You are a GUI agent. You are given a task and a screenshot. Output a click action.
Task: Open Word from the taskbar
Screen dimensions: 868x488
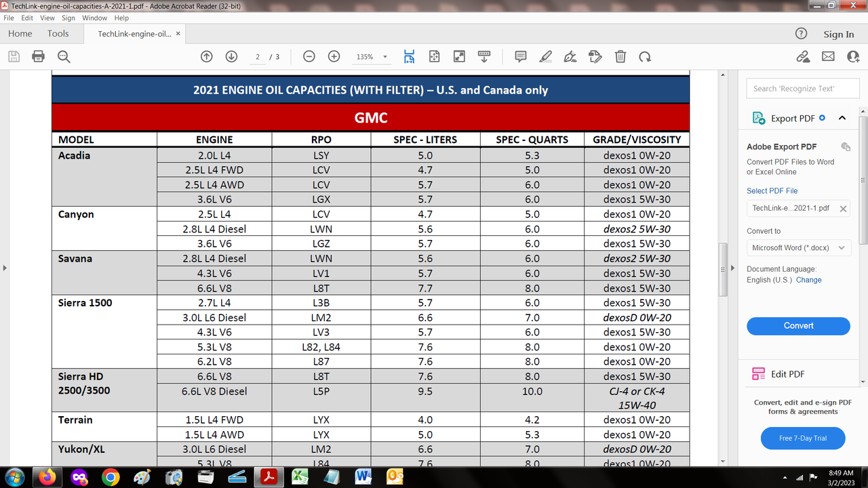[363, 477]
